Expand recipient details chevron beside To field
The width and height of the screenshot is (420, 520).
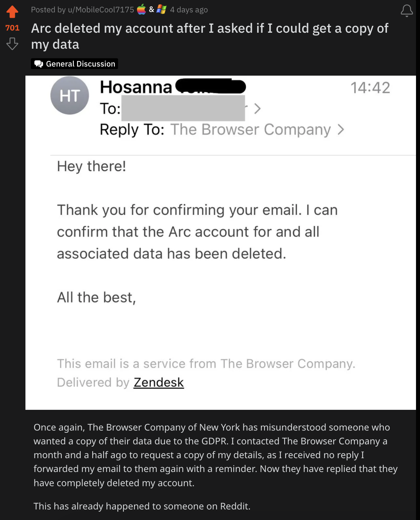point(257,108)
